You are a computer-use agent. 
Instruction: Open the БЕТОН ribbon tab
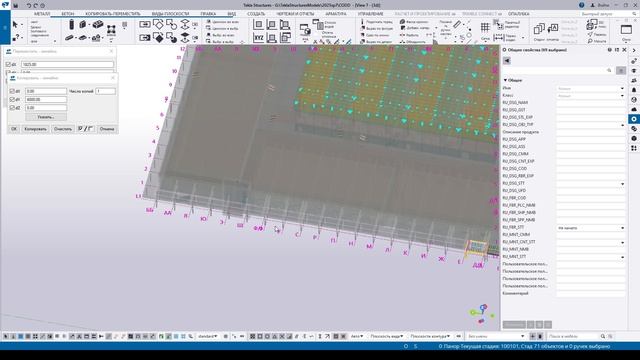pos(68,14)
